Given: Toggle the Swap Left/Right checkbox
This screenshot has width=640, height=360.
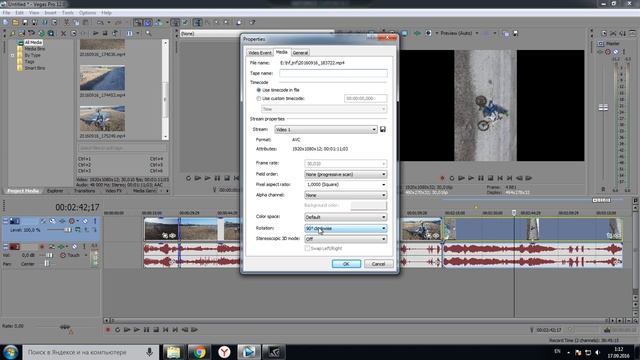Looking at the screenshot, I should pos(307,248).
